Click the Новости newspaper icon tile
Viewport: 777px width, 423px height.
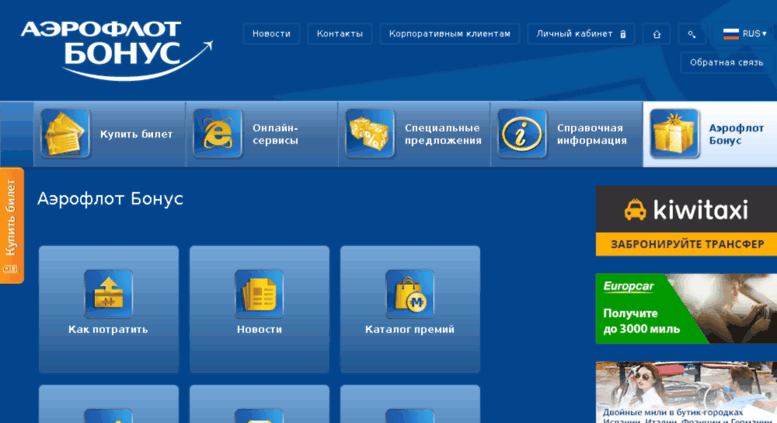(x=259, y=294)
